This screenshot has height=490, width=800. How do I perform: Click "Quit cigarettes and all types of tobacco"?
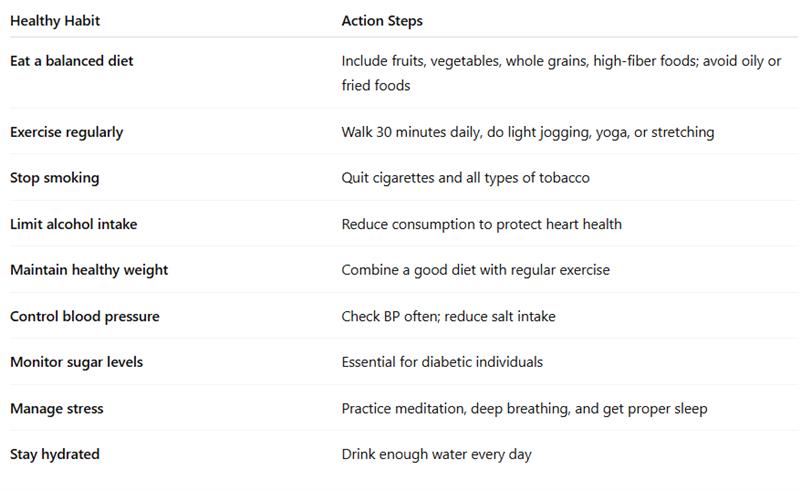coord(465,178)
